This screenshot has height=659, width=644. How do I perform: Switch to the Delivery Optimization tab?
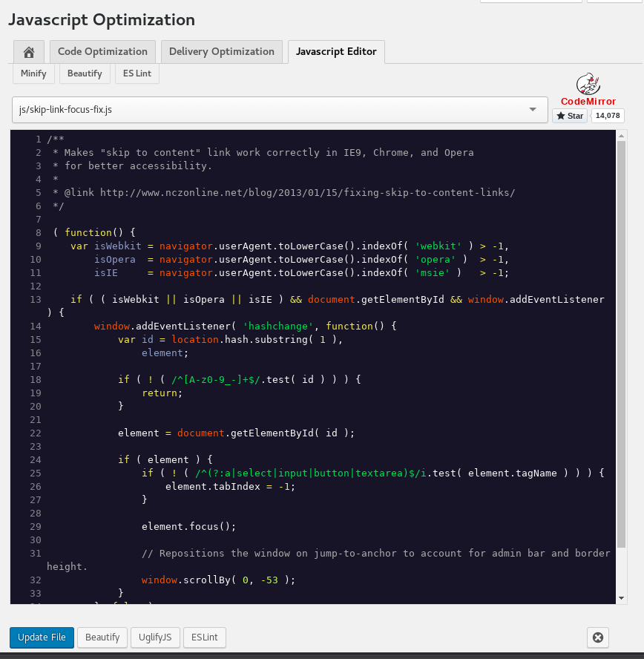(221, 52)
